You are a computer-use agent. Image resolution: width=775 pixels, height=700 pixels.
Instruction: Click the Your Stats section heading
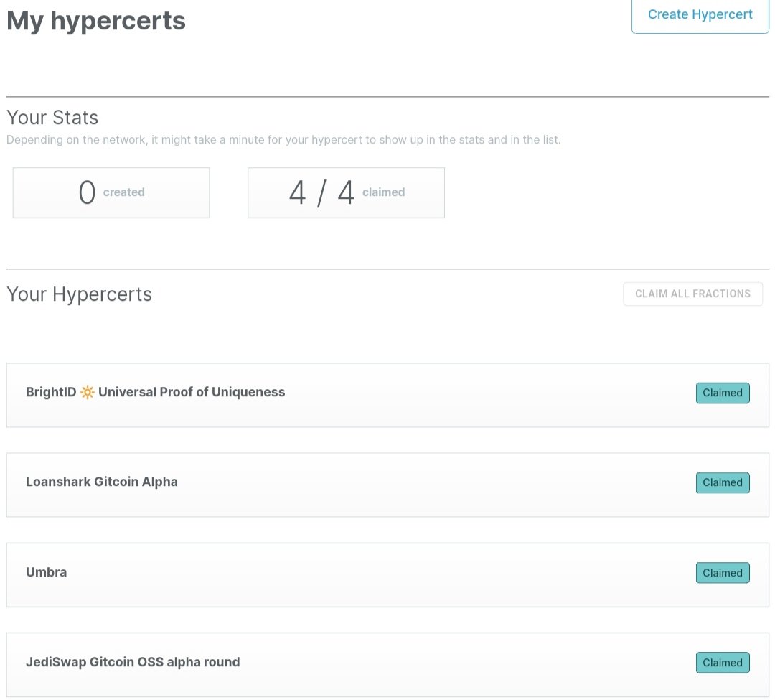pyautogui.click(x=52, y=117)
